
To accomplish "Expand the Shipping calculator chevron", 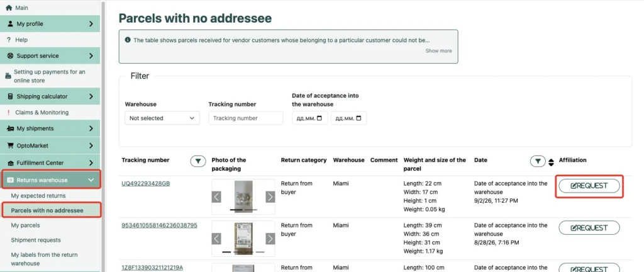I will [x=91, y=96].
